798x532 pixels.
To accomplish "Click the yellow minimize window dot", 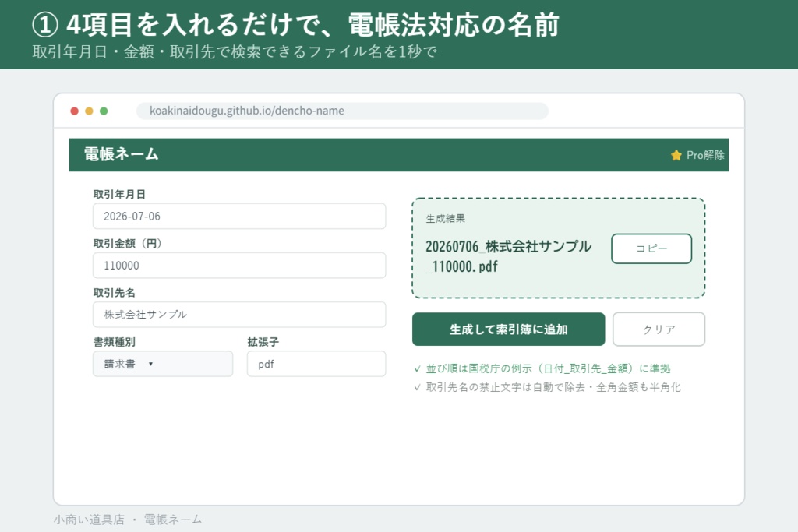I will (x=89, y=111).
